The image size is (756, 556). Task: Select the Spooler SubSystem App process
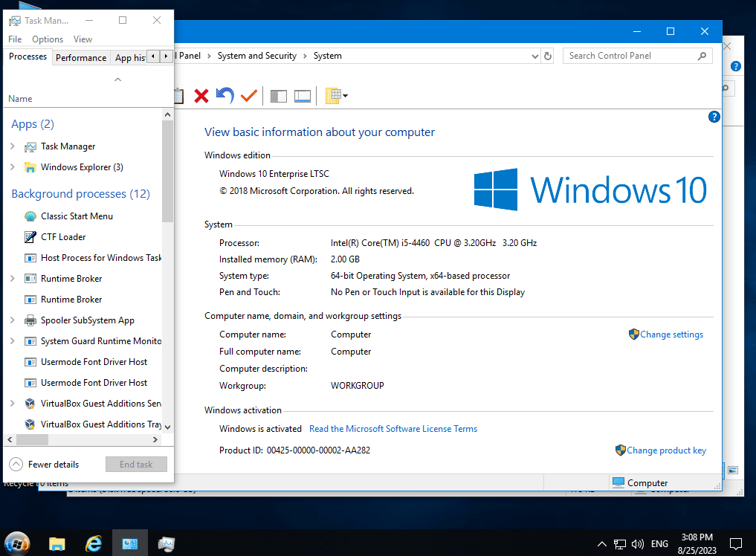click(x=87, y=320)
